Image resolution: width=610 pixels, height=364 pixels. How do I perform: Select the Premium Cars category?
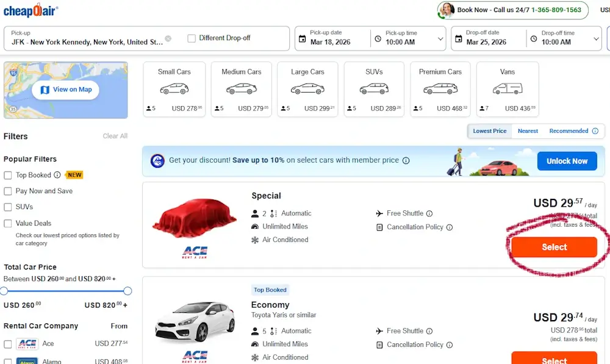tap(440, 89)
